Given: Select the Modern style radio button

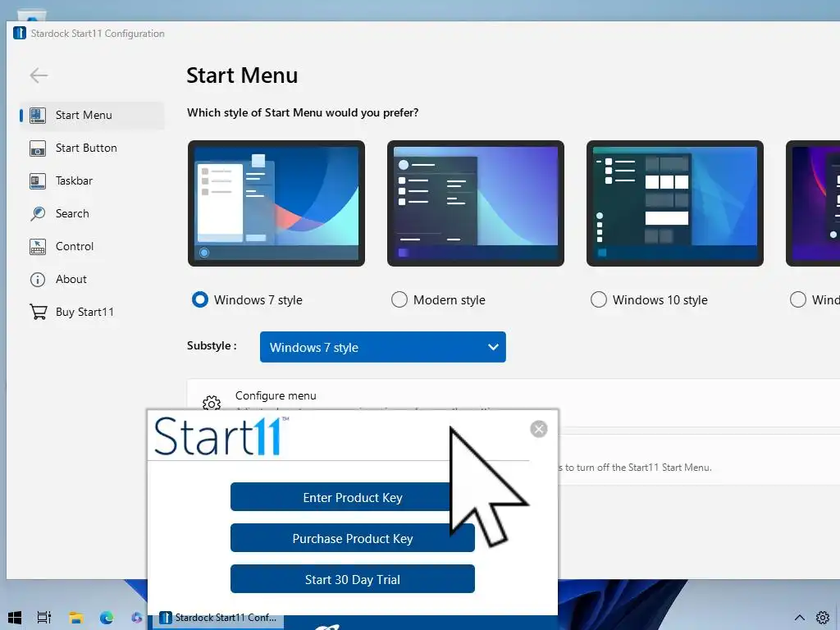Looking at the screenshot, I should click(399, 299).
